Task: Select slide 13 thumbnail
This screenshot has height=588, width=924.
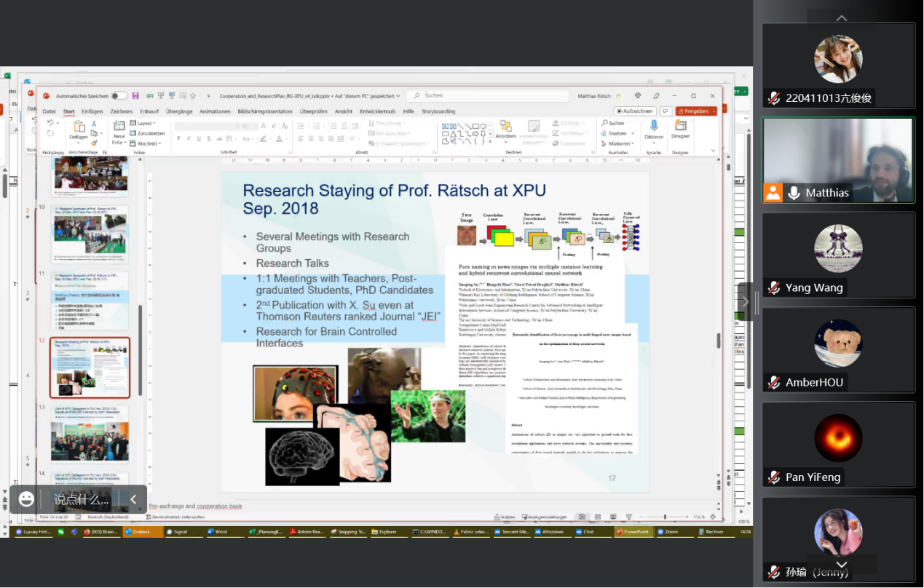Action: (90, 434)
